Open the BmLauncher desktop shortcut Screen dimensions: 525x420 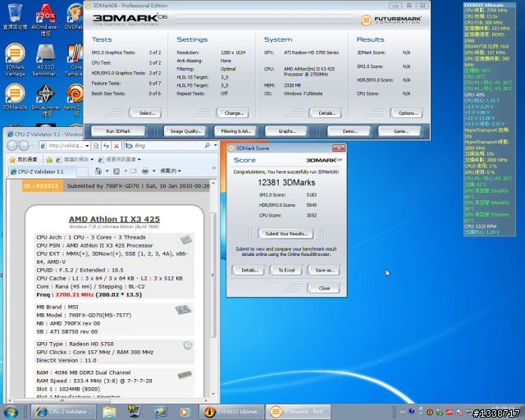pos(46,100)
